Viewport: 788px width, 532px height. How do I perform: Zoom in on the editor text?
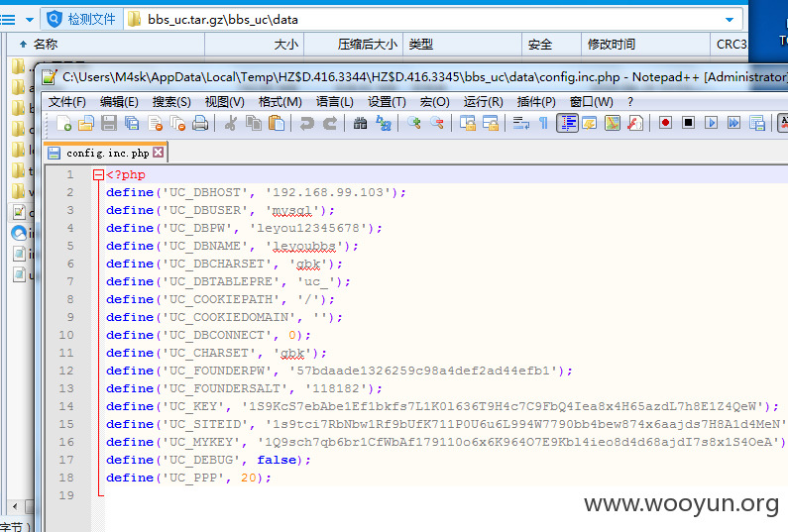pyautogui.click(x=414, y=123)
